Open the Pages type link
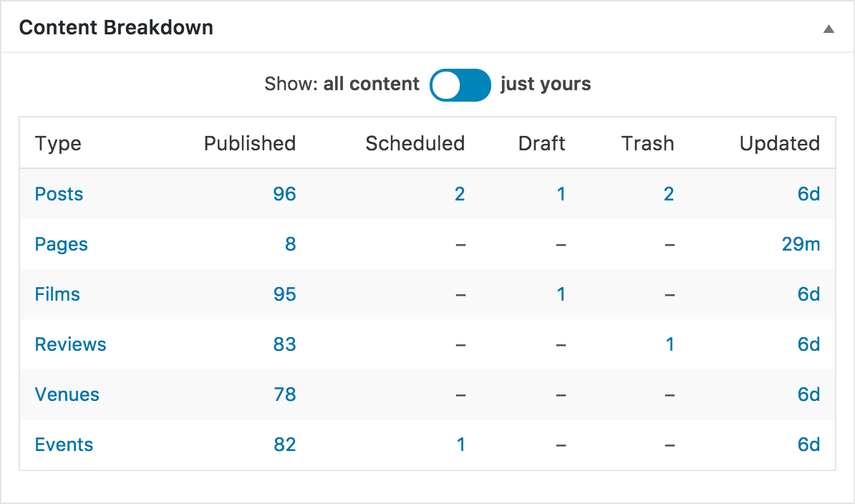 [x=61, y=244]
